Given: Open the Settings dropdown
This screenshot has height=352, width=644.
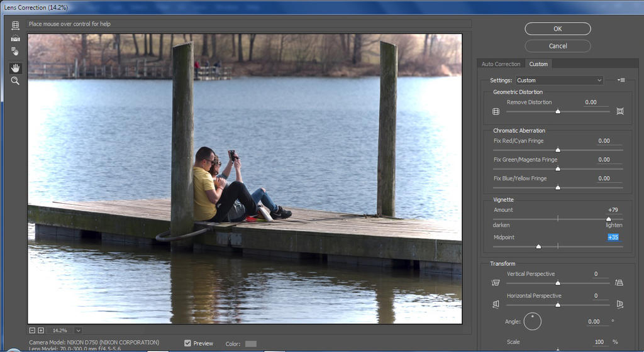Looking at the screenshot, I should [559, 80].
